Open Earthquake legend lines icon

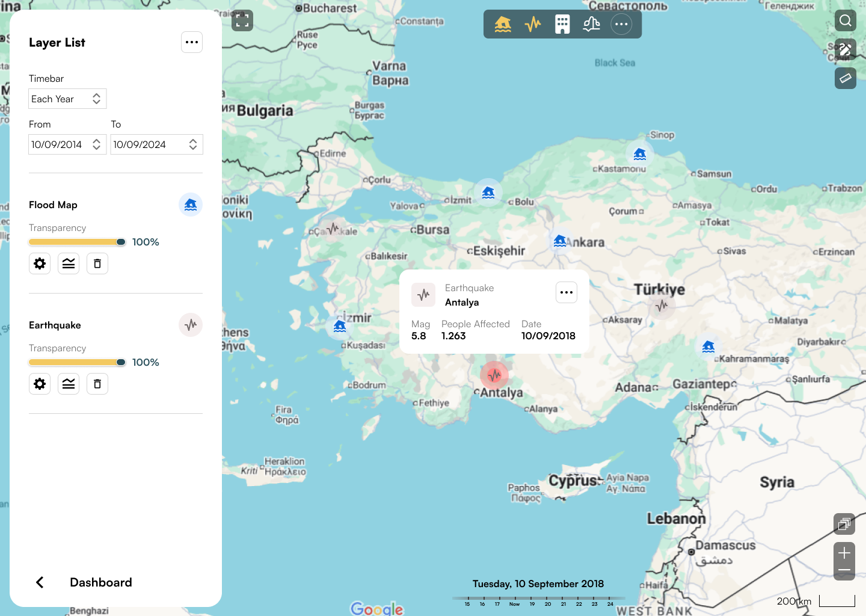[x=69, y=384]
